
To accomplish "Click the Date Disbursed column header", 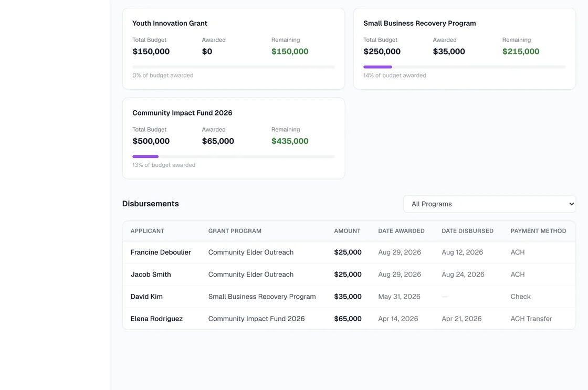I will (x=467, y=231).
